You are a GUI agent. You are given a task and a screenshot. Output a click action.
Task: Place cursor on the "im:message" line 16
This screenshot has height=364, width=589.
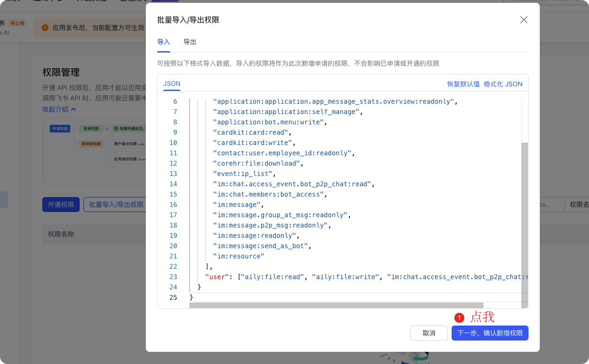click(x=237, y=205)
